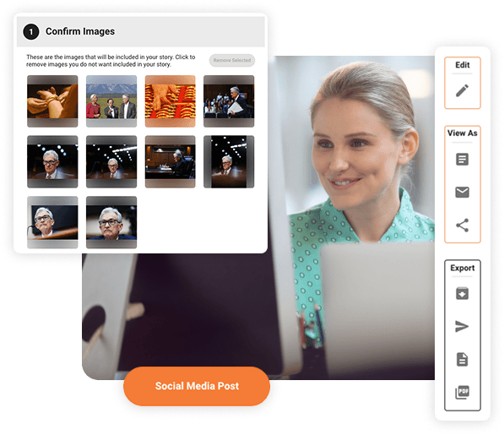504x435 pixels.
Task: Select the three people outdoors thumbnail
Action: point(111,101)
